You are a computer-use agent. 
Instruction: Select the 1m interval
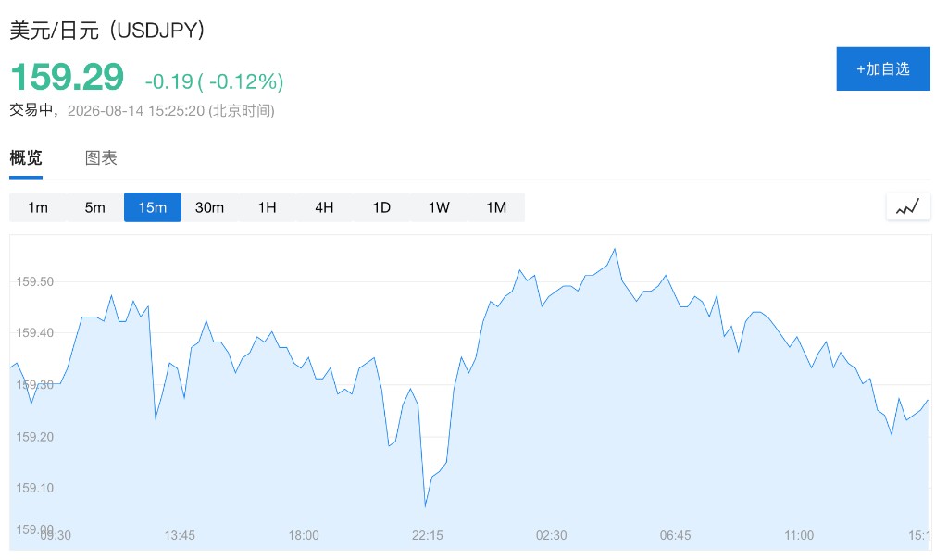tap(37, 207)
